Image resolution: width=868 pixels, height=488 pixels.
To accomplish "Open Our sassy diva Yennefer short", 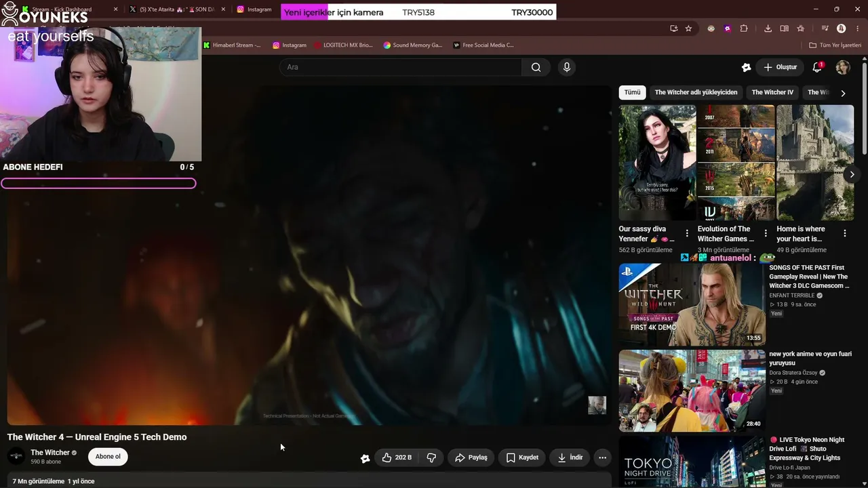I will pyautogui.click(x=657, y=163).
